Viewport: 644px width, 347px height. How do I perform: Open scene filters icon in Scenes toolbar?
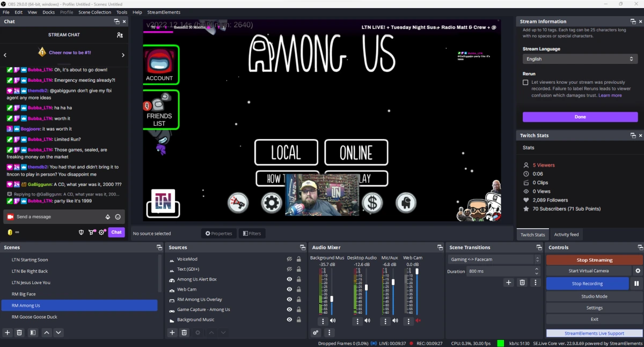[x=33, y=332]
